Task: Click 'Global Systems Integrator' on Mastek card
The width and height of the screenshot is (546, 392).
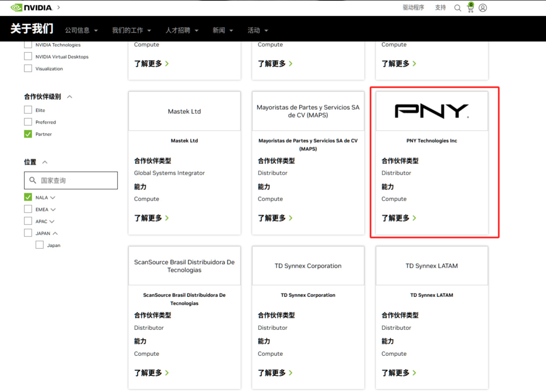Action: (169, 173)
